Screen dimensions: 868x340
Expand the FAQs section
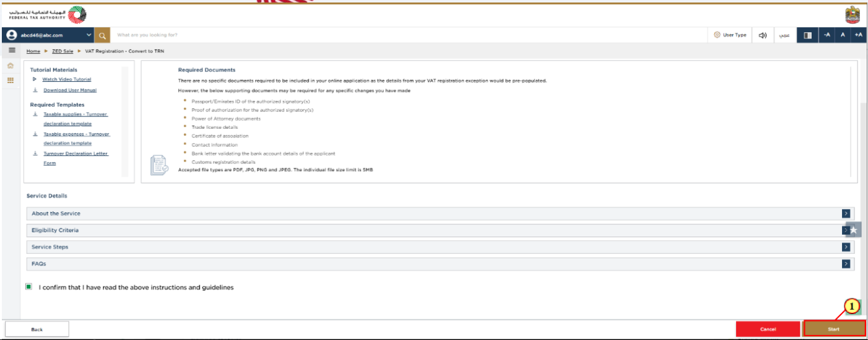(x=440, y=264)
